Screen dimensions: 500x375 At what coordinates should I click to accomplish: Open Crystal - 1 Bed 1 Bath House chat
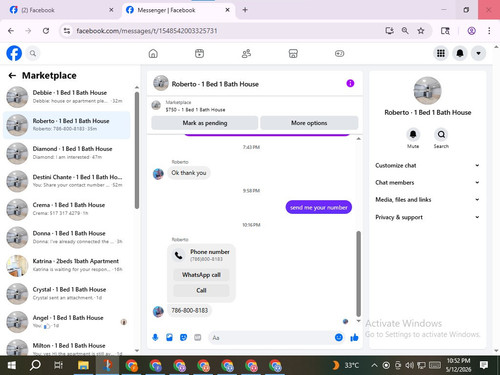click(x=67, y=294)
